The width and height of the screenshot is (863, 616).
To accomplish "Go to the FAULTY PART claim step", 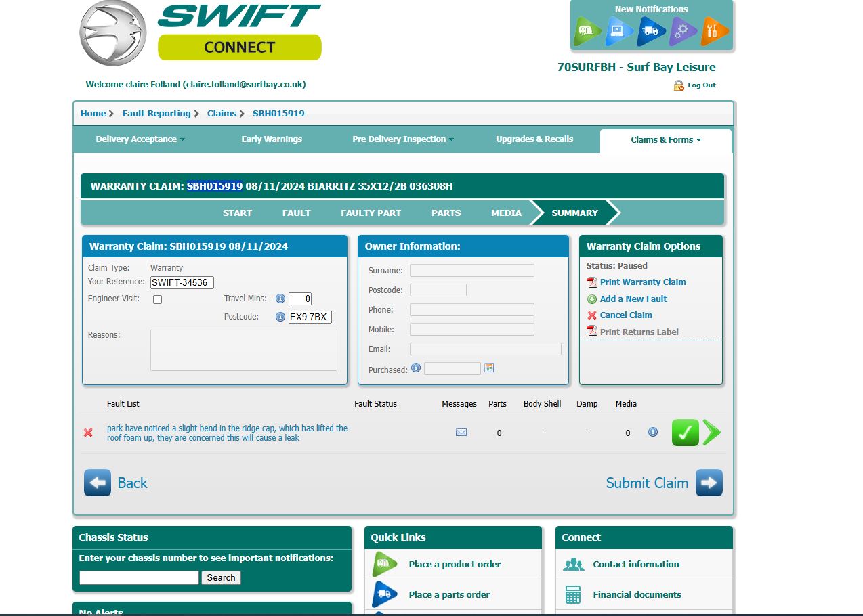I will 371,213.
